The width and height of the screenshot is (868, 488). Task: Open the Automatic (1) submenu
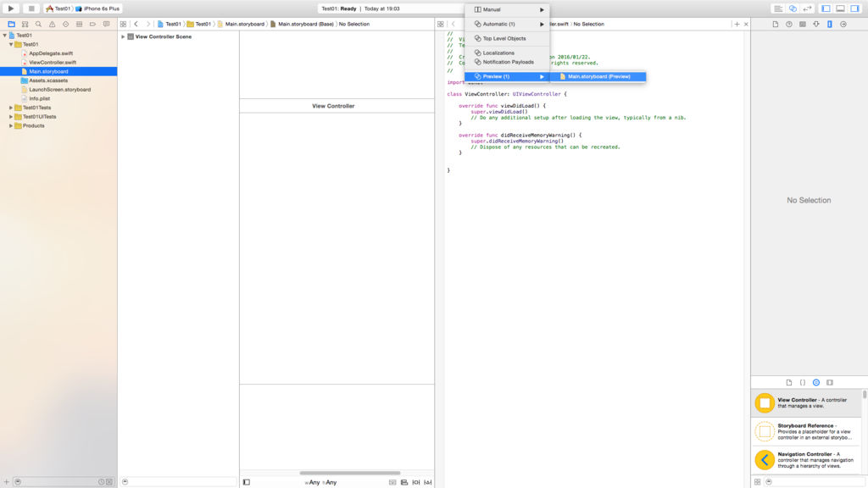(x=507, y=25)
